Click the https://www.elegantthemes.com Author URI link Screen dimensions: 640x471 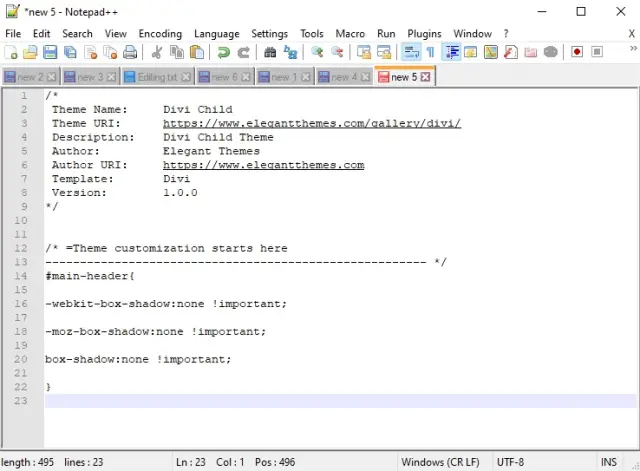pyautogui.click(x=264, y=164)
